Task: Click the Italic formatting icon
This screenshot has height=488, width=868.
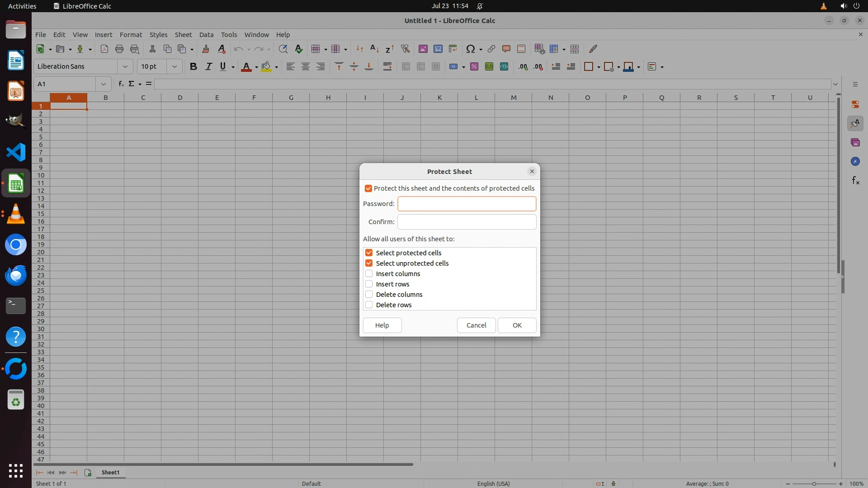Action: [208, 66]
